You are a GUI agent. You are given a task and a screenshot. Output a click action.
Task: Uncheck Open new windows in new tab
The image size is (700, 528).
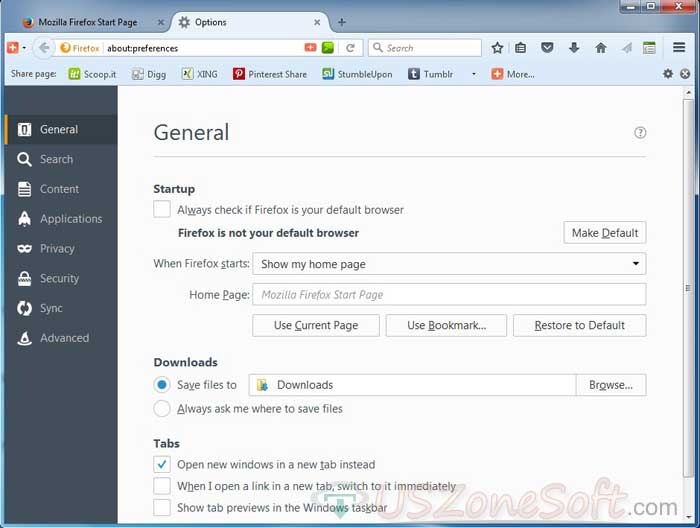(162, 465)
